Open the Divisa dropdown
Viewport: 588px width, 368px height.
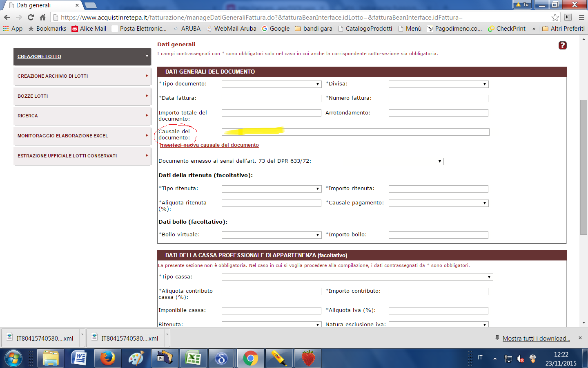pyautogui.click(x=439, y=84)
